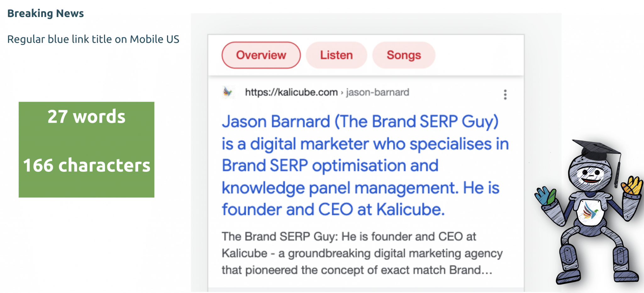Click the 166 characters label

[x=86, y=165]
